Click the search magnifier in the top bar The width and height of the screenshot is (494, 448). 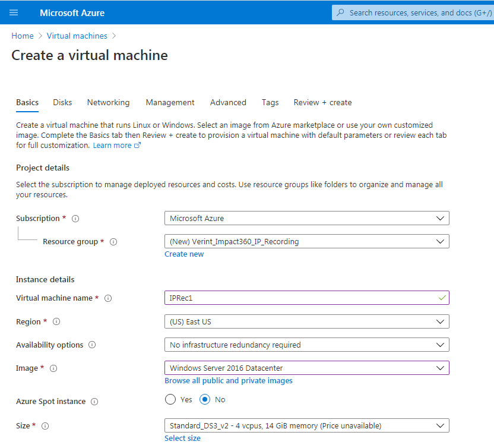tap(343, 12)
